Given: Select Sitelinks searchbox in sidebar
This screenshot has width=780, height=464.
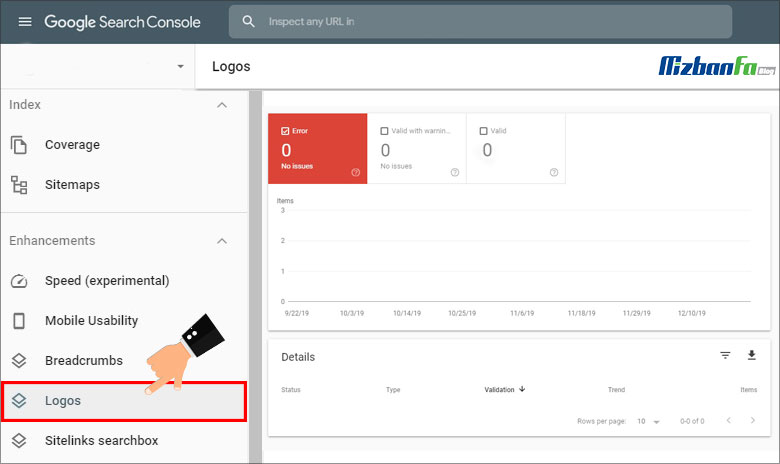Looking at the screenshot, I should click(x=101, y=440).
